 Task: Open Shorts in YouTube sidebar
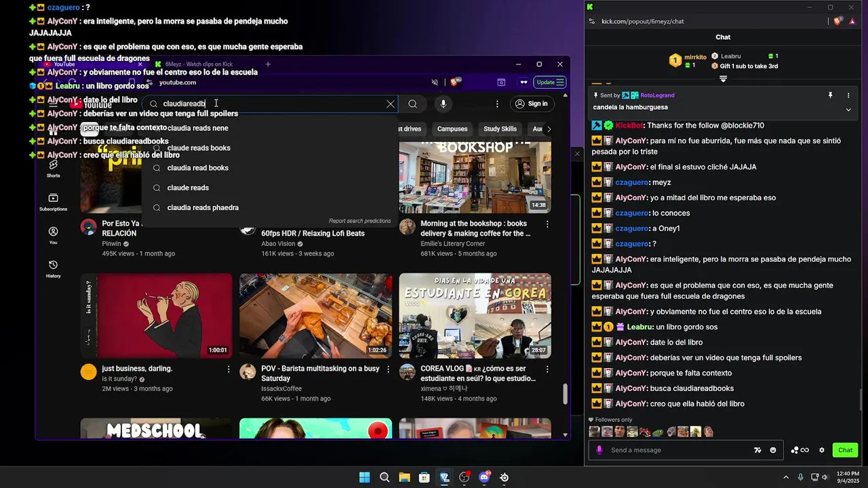pyautogui.click(x=54, y=169)
